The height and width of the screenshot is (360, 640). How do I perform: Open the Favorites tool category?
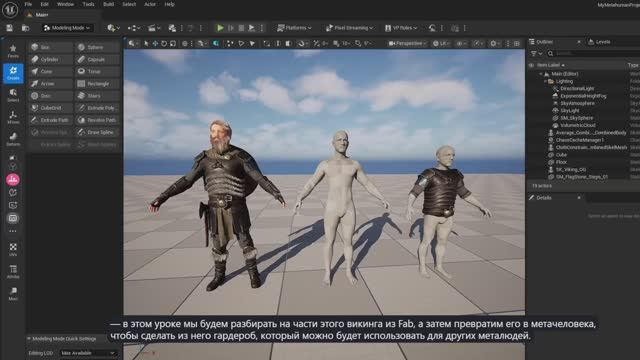13,51
